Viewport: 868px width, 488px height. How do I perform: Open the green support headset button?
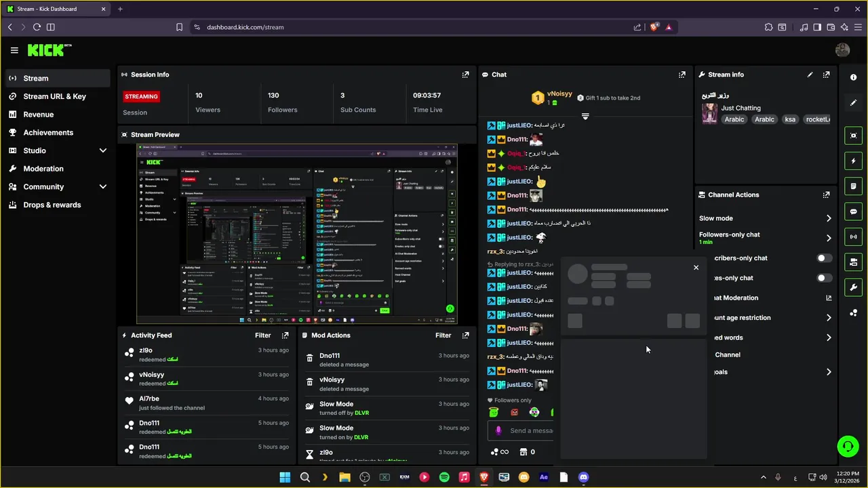point(848,446)
